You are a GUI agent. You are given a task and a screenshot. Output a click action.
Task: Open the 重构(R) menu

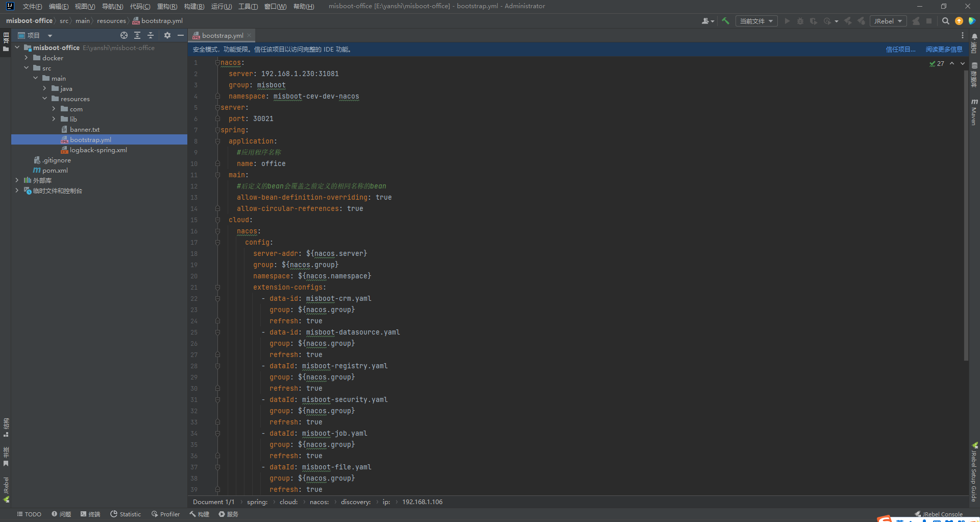[x=167, y=6]
